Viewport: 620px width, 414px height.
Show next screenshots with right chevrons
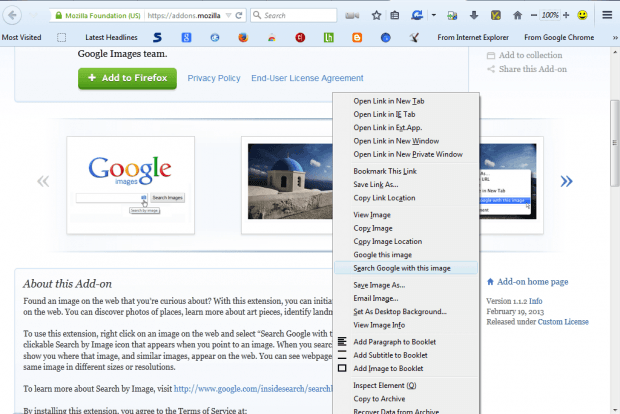(x=566, y=181)
